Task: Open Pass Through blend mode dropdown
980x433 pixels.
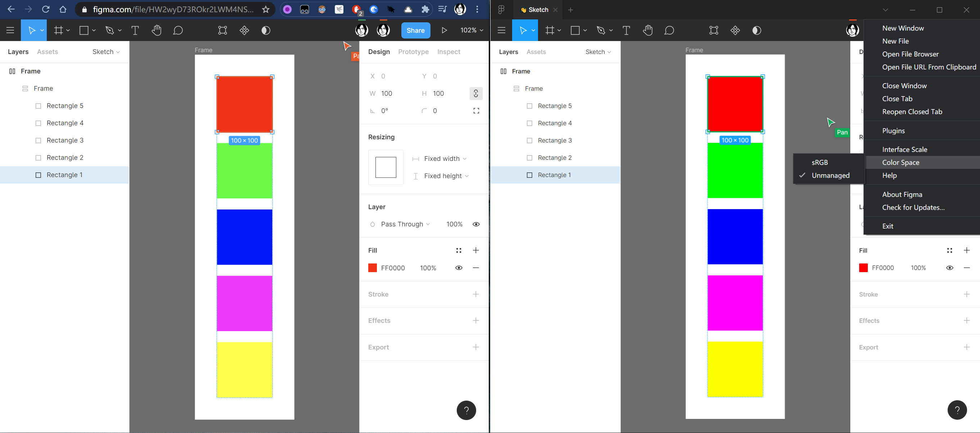Action: [x=405, y=224]
